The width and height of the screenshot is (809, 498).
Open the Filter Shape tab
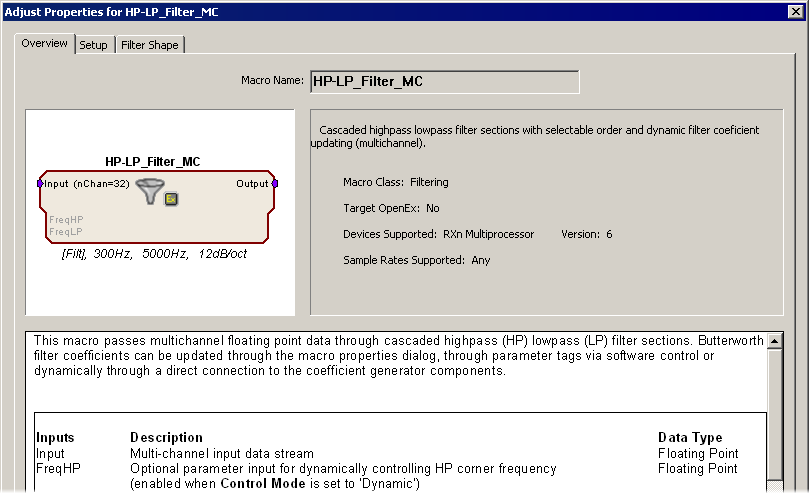[x=150, y=45]
